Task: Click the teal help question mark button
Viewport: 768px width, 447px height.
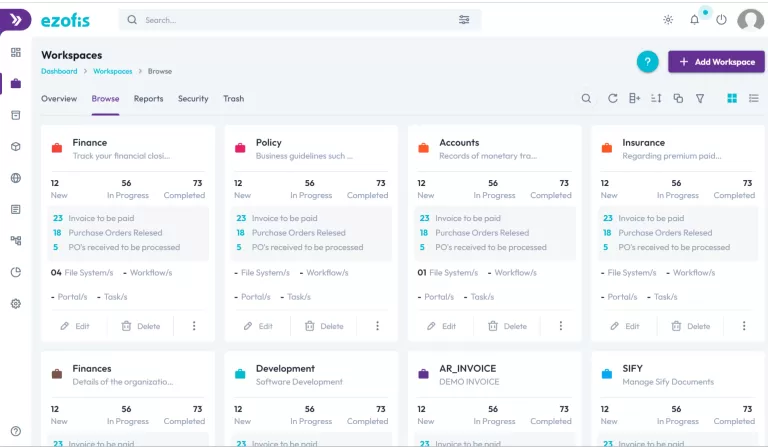Action: click(647, 62)
